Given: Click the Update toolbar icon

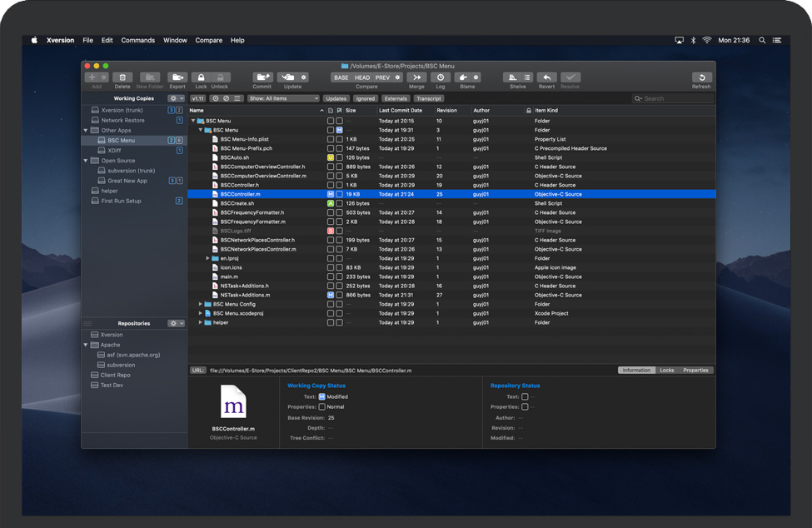Looking at the screenshot, I should coord(288,77).
